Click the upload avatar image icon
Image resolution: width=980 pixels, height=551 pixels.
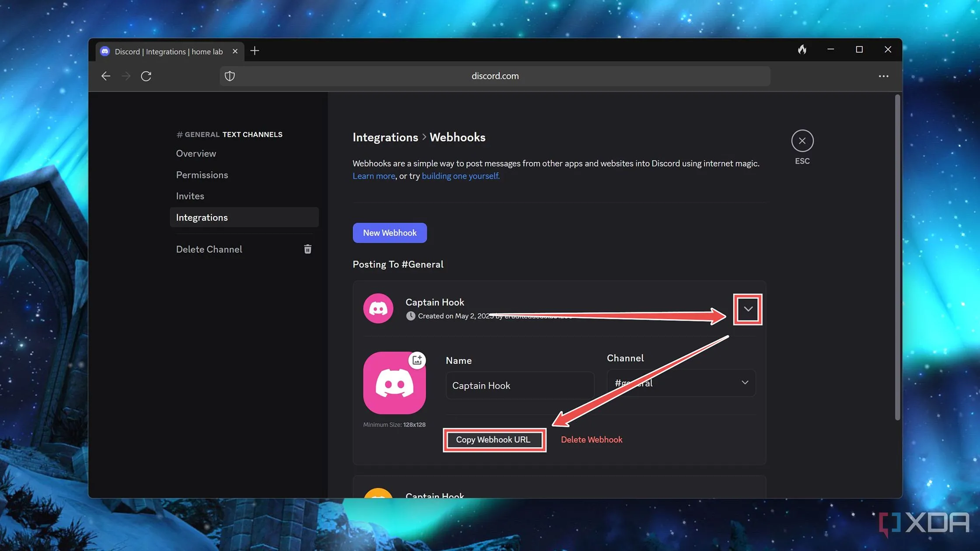point(417,360)
